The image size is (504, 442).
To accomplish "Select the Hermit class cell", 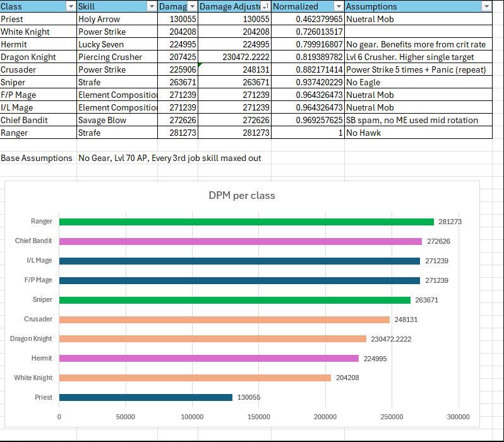I will 39,44.
